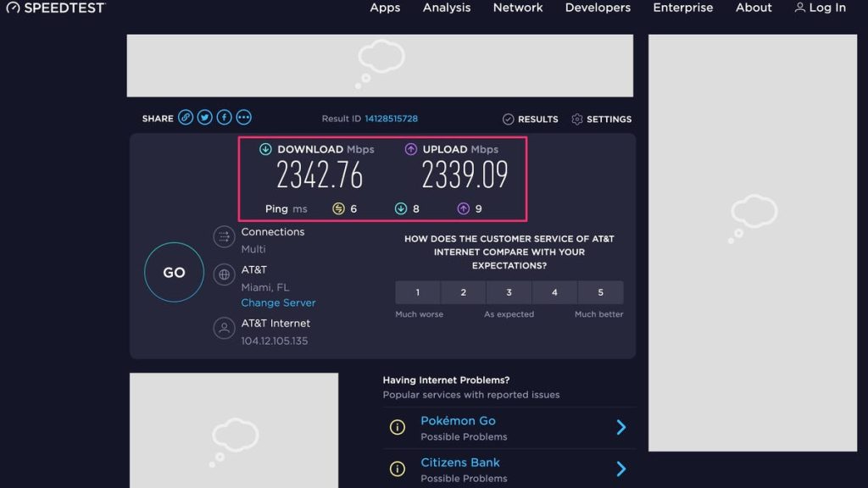Viewport: 868px width, 488px height.
Task: Open the Apps menu
Action: click(385, 8)
